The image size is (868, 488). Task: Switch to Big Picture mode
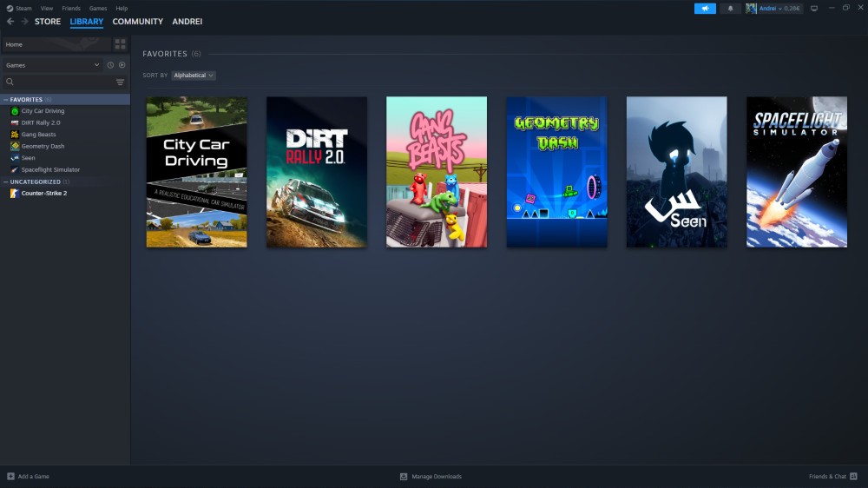click(x=813, y=9)
